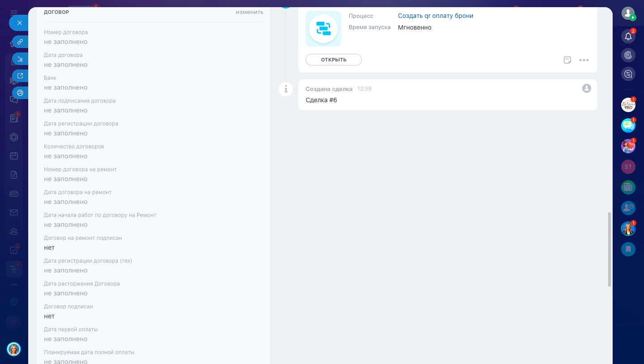Click the Количество договоров value
This screenshot has width=644, height=364.
click(x=66, y=156)
